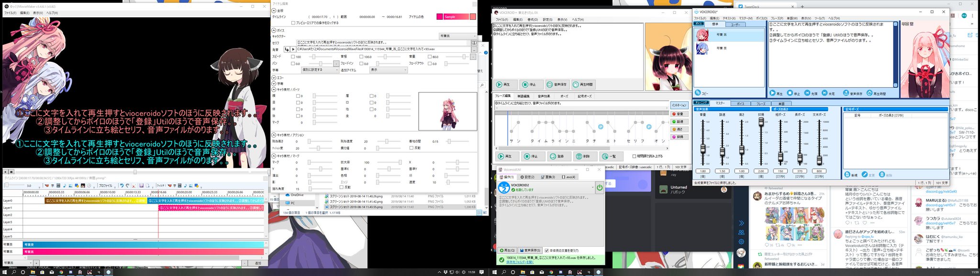The image size is (980, 276).
Task: Click new document icon in YMM timeline toolbar
Action: [148, 185]
